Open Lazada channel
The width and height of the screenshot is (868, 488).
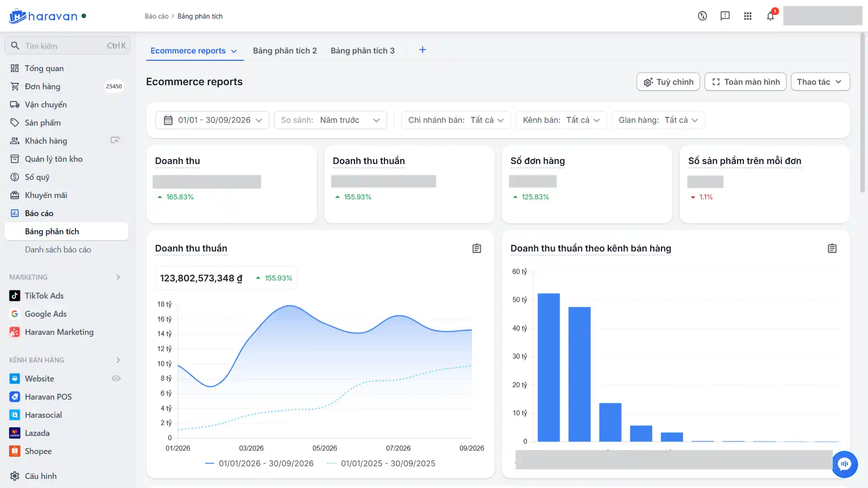point(37,433)
